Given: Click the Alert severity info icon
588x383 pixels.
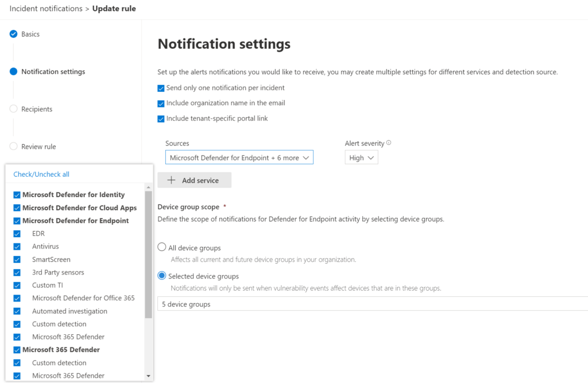Looking at the screenshot, I should [x=389, y=142].
